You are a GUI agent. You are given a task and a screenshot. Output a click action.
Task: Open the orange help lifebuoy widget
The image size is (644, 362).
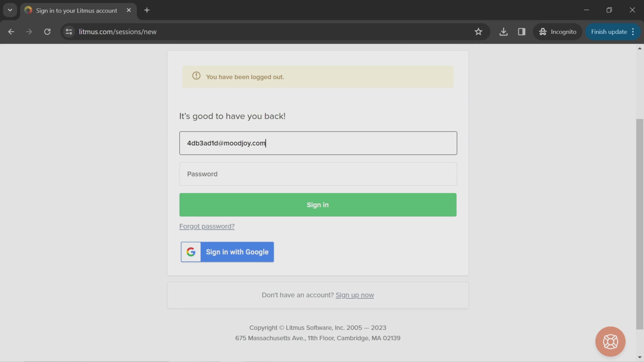[x=610, y=341]
